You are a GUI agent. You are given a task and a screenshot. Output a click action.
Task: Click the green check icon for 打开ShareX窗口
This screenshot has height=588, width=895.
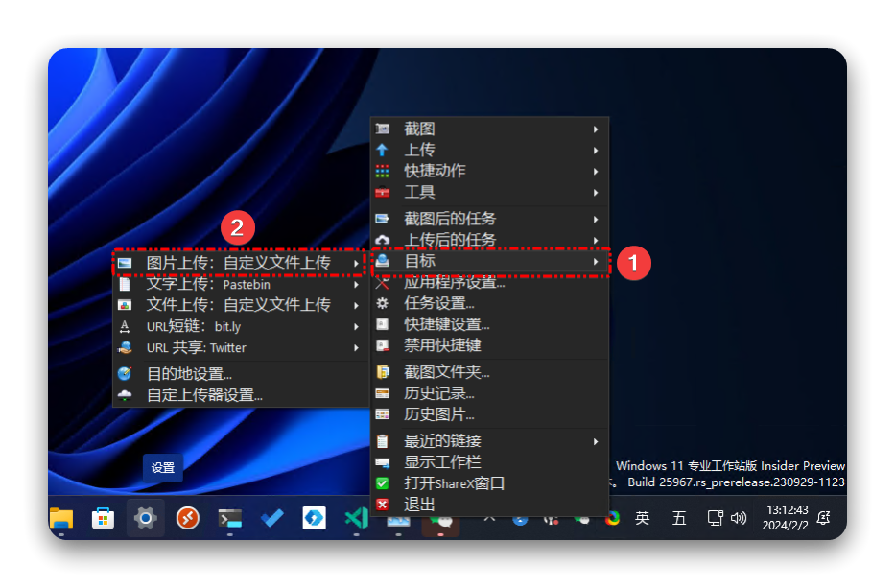(382, 483)
